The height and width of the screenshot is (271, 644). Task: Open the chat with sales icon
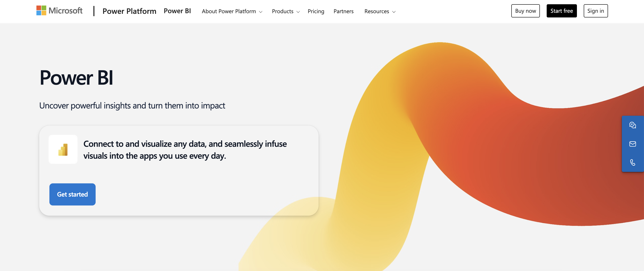pyautogui.click(x=632, y=125)
